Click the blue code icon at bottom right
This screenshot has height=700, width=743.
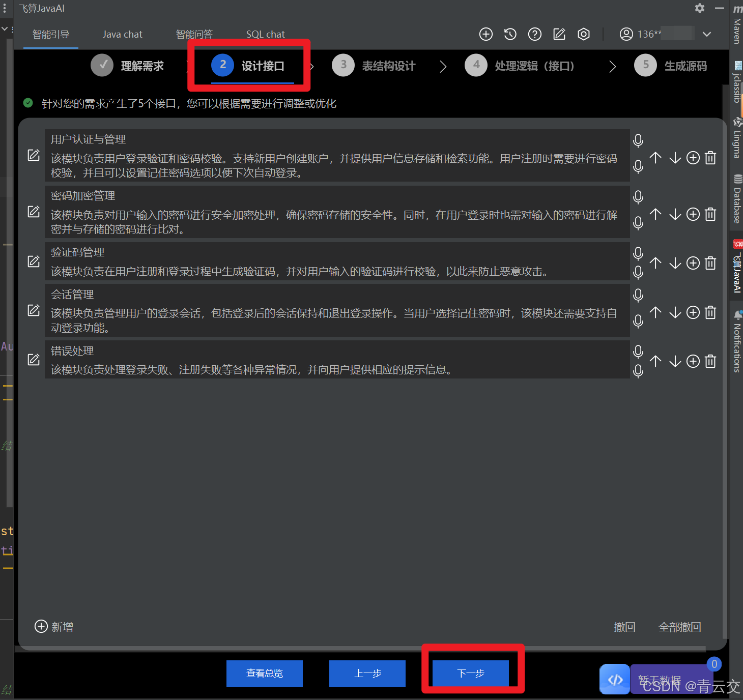click(x=615, y=680)
